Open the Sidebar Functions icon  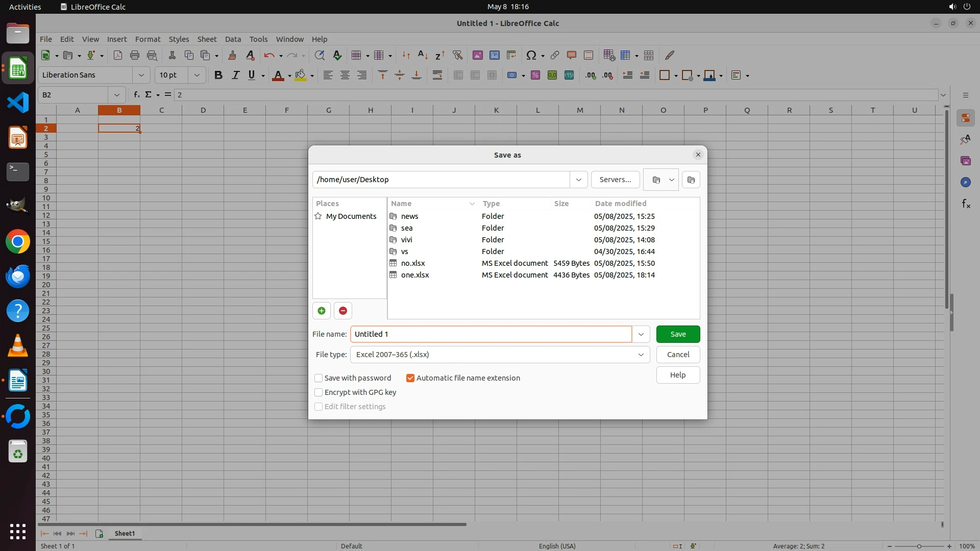966,204
